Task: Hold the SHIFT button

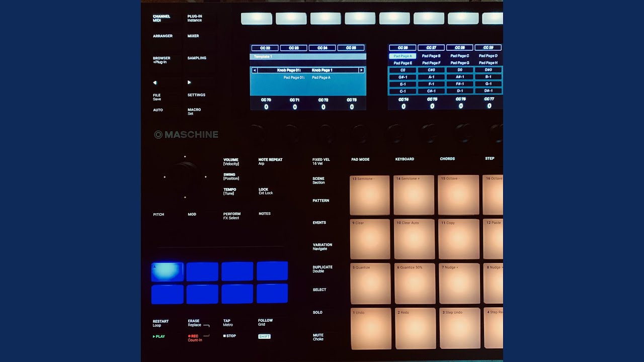Action: (x=264, y=336)
